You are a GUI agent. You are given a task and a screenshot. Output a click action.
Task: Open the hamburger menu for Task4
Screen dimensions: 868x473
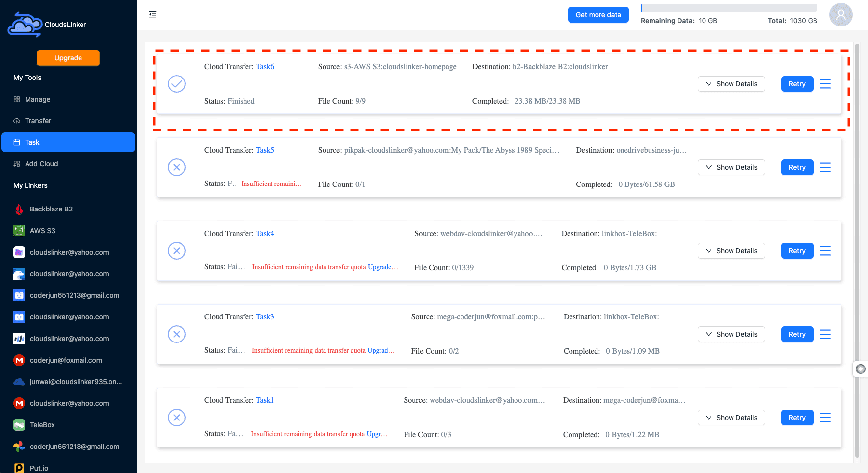(x=825, y=251)
